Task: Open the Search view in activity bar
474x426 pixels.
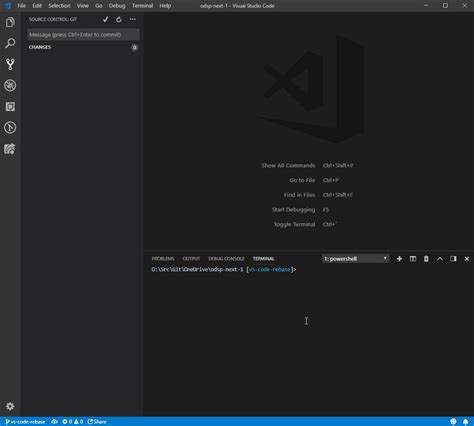Action: tap(10, 43)
